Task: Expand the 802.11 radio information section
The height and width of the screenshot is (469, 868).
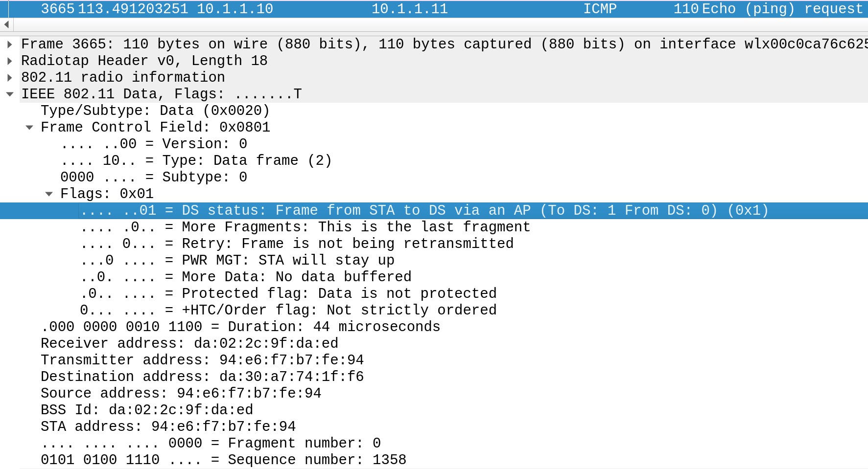Action: [10, 77]
